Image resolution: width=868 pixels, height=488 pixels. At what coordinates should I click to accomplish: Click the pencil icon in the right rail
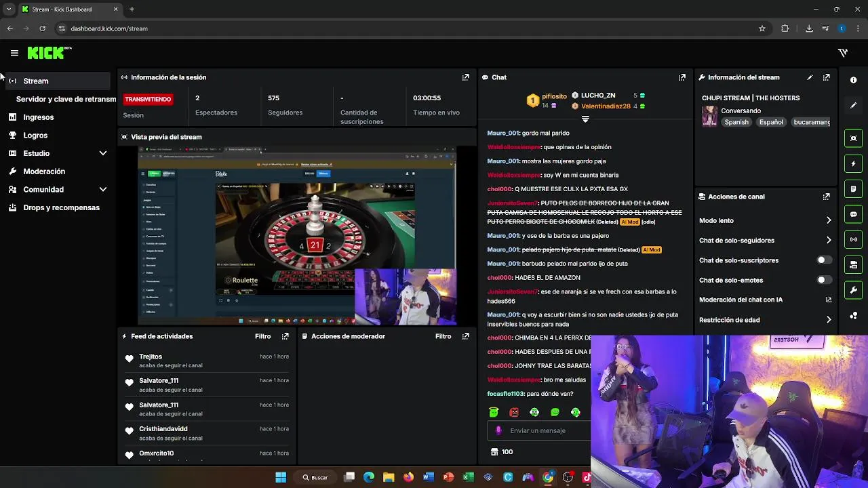tap(853, 106)
